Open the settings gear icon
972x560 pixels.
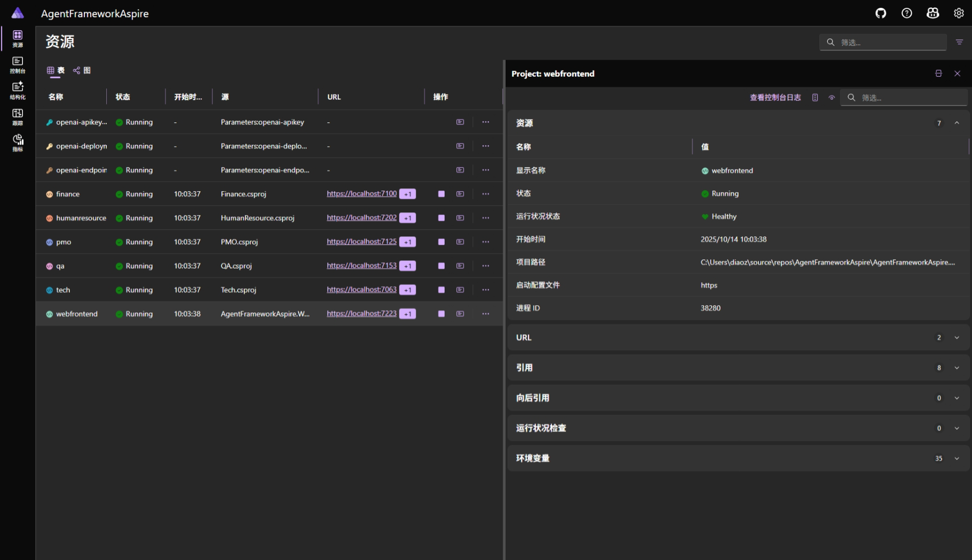click(x=959, y=13)
